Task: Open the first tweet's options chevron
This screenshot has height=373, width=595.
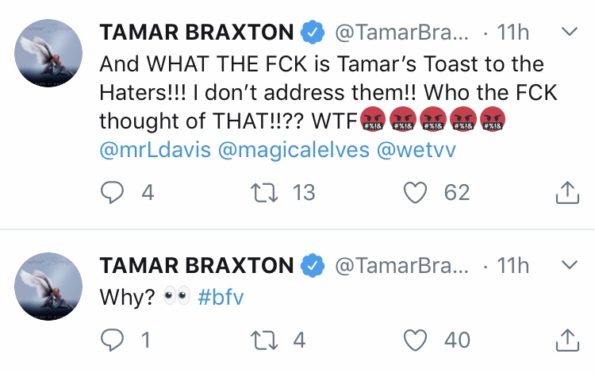Action: coord(569,32)
